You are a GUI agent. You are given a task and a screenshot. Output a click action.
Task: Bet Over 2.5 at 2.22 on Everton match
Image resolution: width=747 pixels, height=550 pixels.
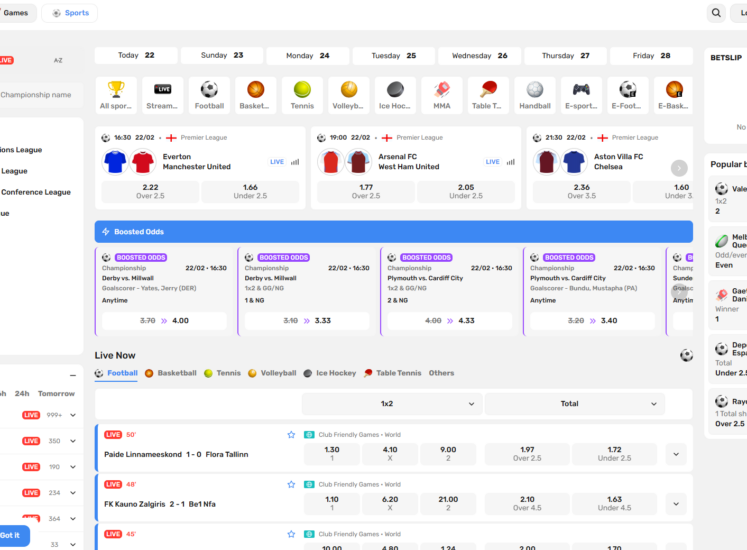(150, 191)
